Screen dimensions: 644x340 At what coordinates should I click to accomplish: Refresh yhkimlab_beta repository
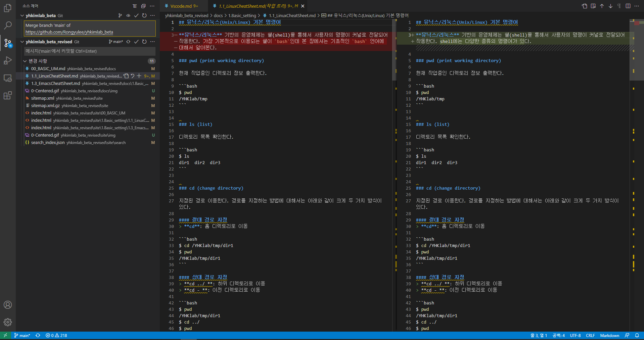click(144, 15)
